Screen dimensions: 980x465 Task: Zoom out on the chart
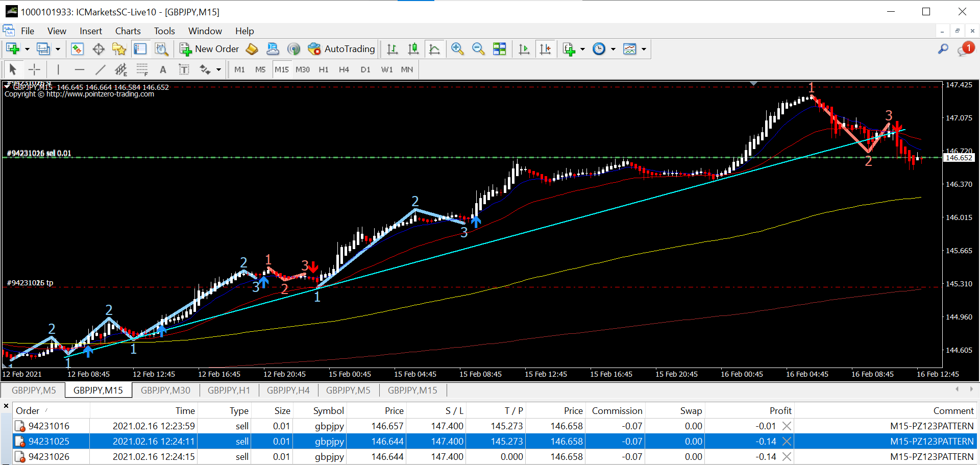[x=478, y=49]
